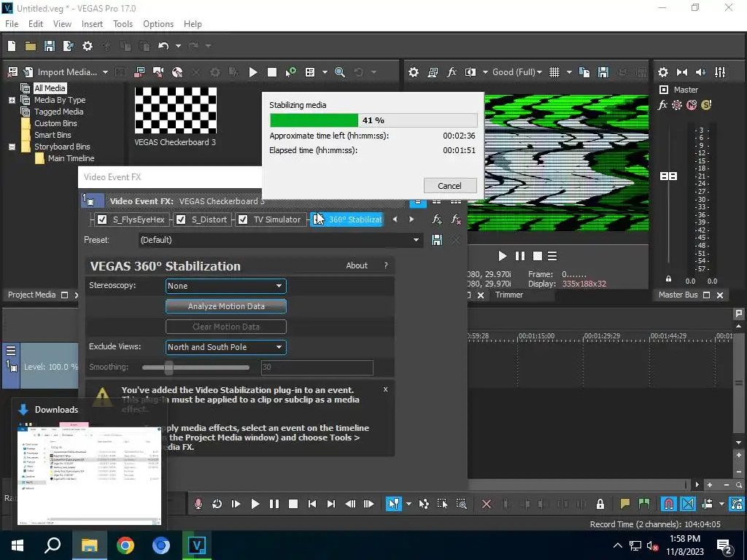Adjust the Master Bus volume fader
747x560 pixels.
[668, 176]
